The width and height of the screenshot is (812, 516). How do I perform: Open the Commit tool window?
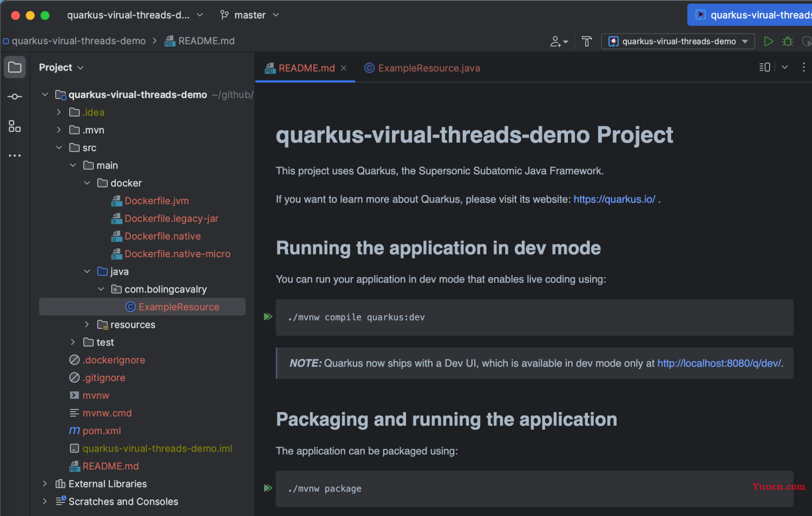tap(15, 97)
